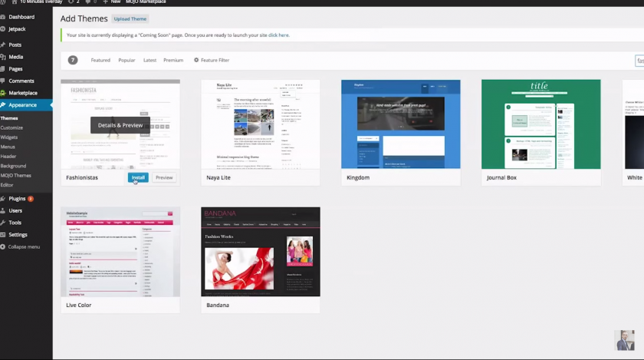Click the Add Themes page heading
The width and height of the screenshot is (644, 360).
(x=84, y=18)
